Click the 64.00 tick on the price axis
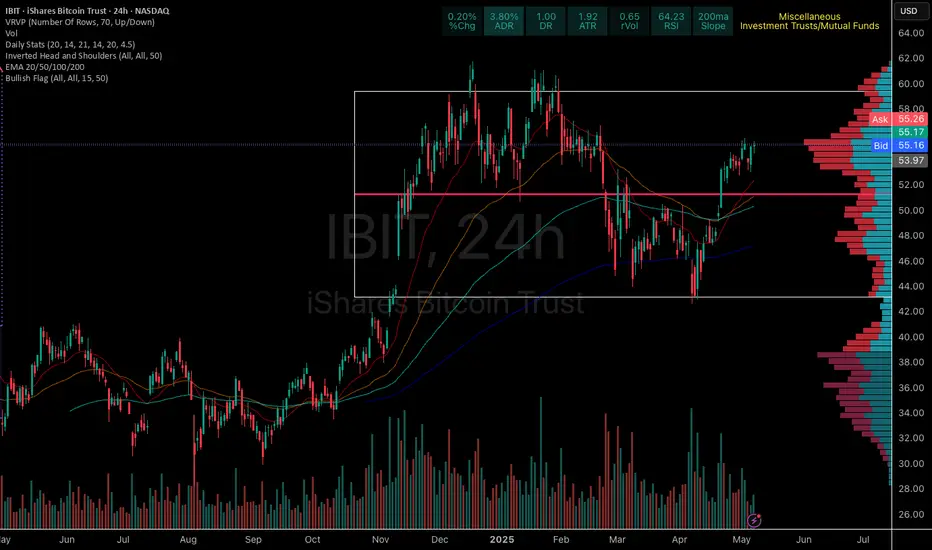The height and width of the screenshot is (550, 932). 911,33
